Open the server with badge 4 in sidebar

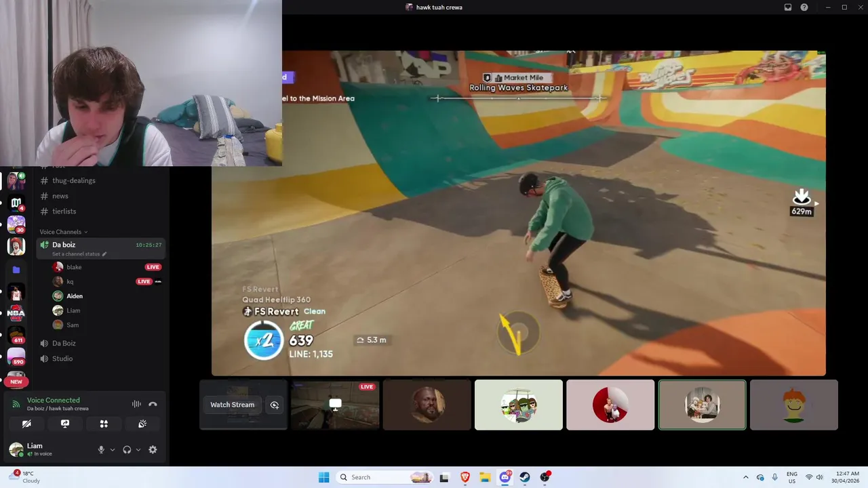(16, 203)
